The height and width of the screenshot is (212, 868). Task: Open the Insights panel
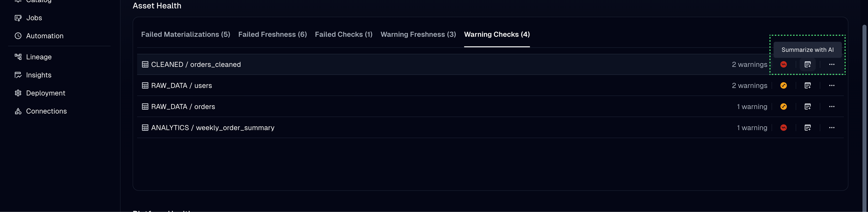38,75
